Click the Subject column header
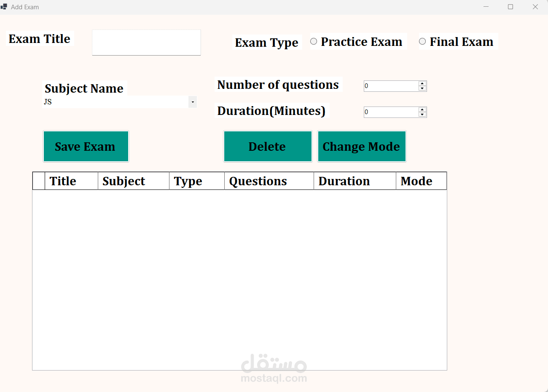The width and height of the screenshot is (548, 392). pyautogui.click(x=133, y=181)
